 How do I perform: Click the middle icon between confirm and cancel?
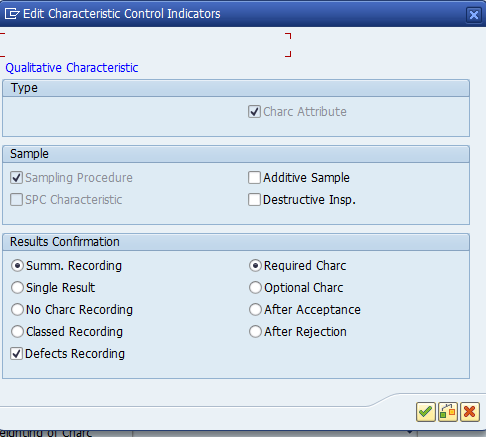(448, 412)
